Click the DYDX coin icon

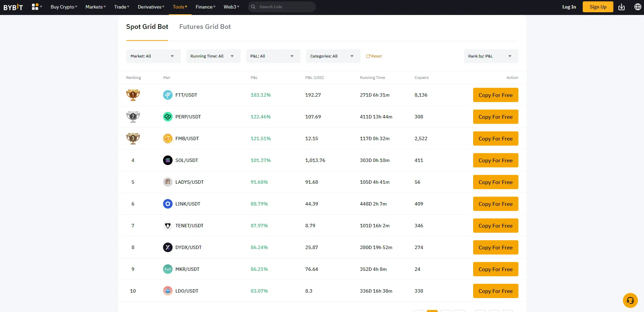pyautogui.click(x=168, y=247)
